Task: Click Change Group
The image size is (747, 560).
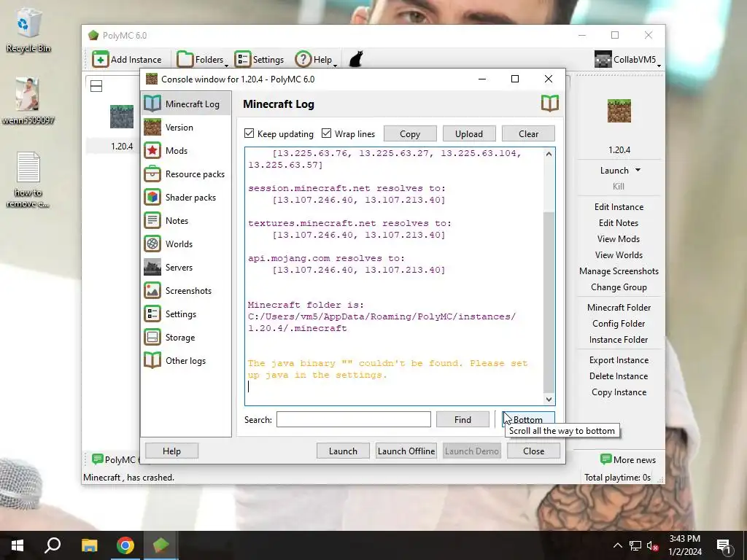Action: point(619,287)
